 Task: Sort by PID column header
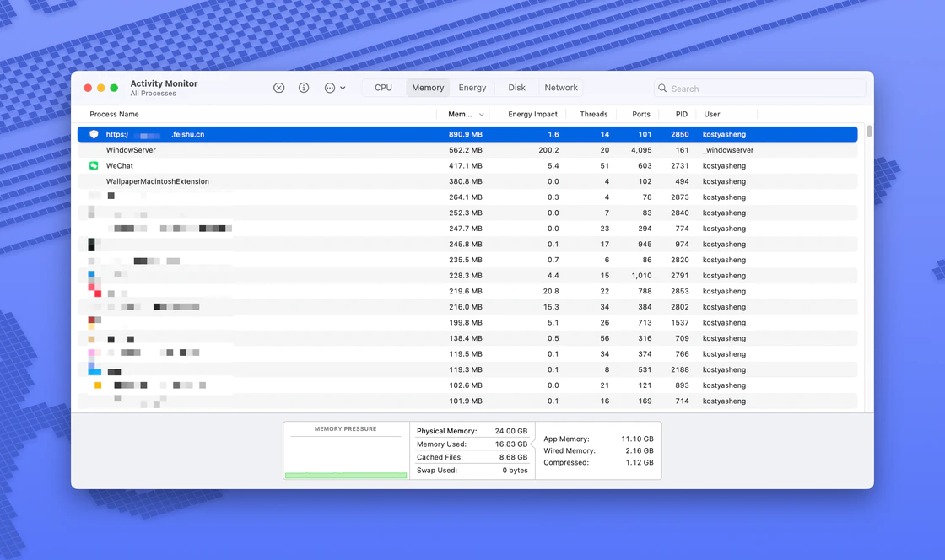coord(681,114)
